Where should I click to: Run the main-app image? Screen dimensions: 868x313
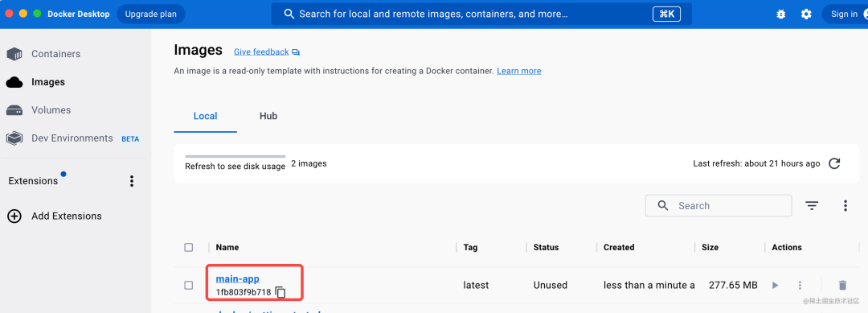(x=776, y=286)
